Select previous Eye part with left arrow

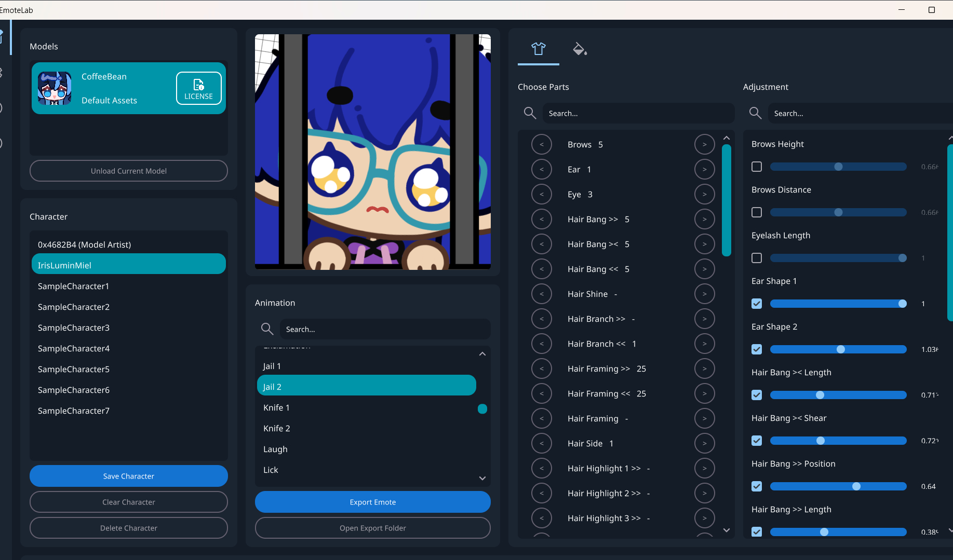coord(541,194)
